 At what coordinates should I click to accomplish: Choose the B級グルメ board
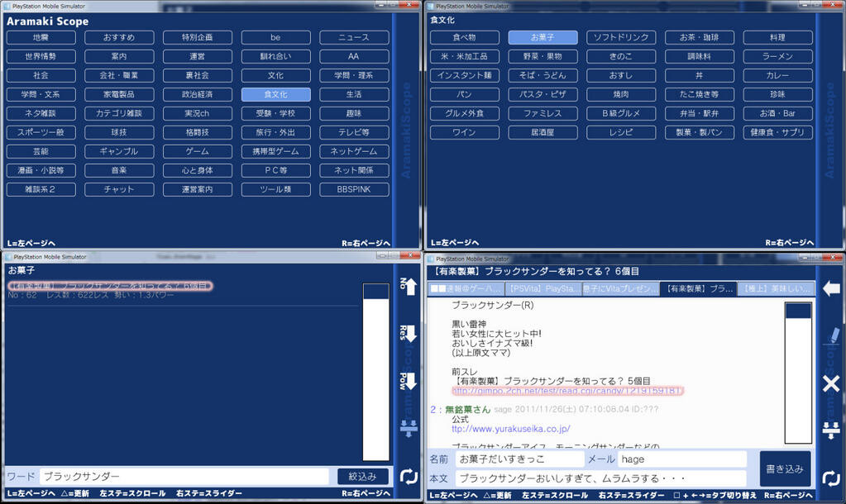(x=621, y=114)
